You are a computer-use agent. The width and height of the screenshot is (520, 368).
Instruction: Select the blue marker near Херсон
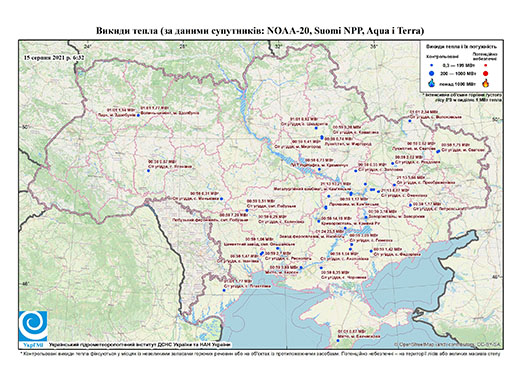click(x=301, y=267)
